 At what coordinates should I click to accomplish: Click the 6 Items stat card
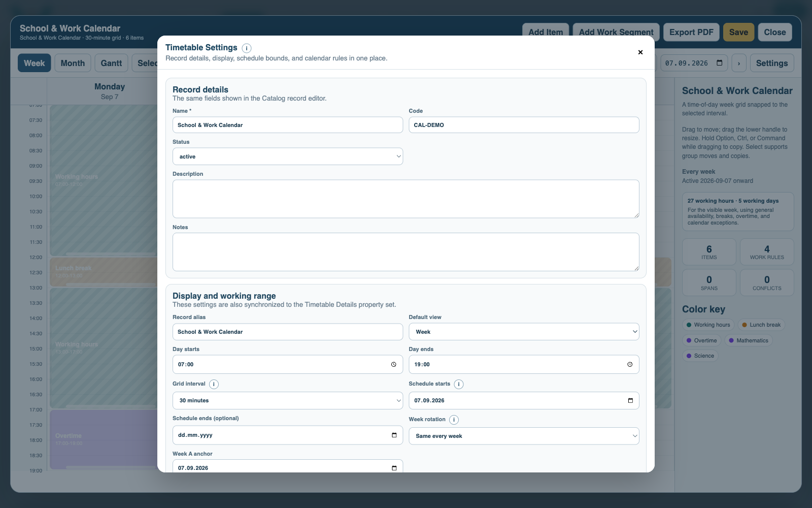click(x=709, y=252)
